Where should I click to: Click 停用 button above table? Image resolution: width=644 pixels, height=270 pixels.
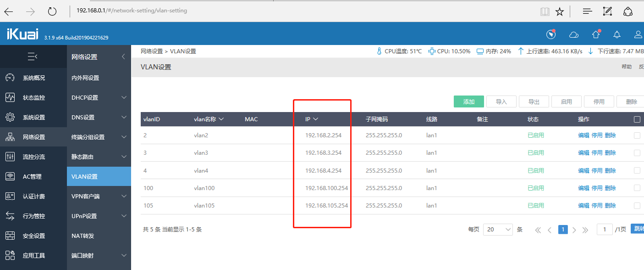point(599,101)
